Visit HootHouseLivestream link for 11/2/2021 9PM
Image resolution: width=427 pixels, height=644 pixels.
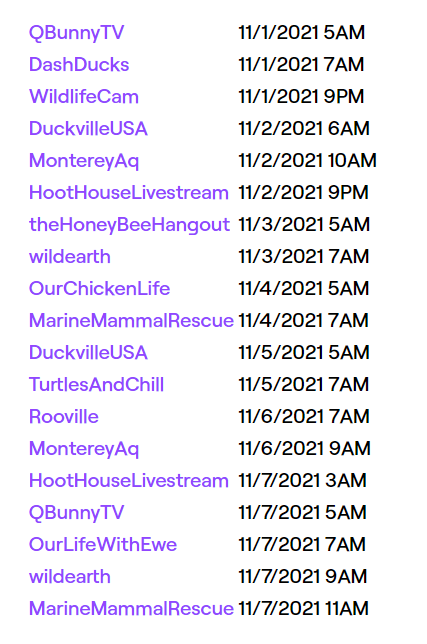coord(129,193)
